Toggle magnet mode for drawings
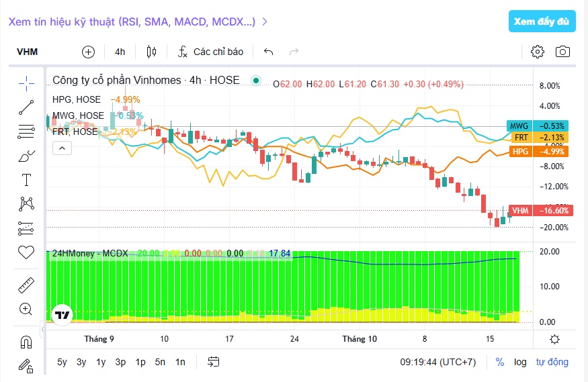This screenshot has width=588, height=382. (x=26, y=342)
